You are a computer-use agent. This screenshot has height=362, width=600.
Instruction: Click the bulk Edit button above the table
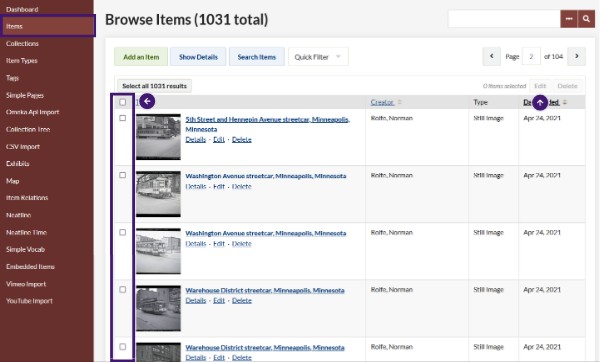[540, 86]
